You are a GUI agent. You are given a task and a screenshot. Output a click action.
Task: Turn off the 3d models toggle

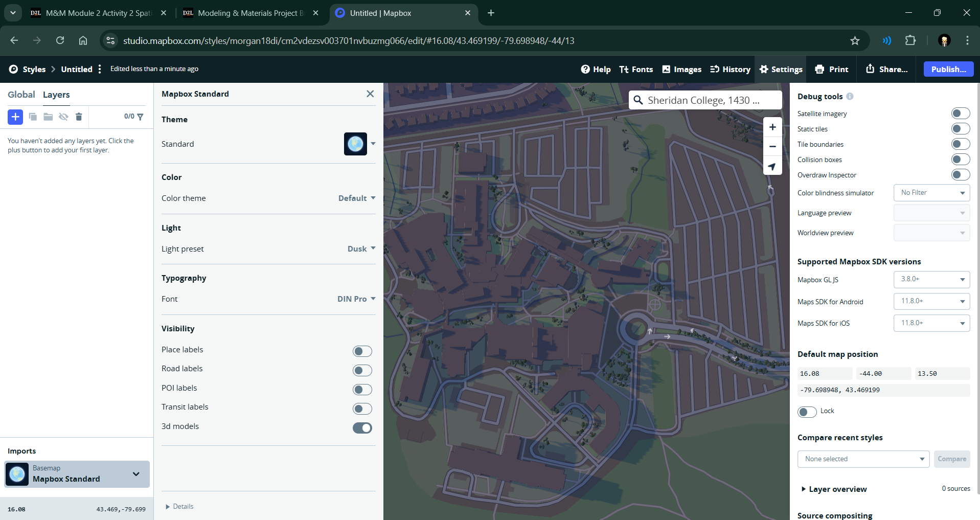point(362,428)
